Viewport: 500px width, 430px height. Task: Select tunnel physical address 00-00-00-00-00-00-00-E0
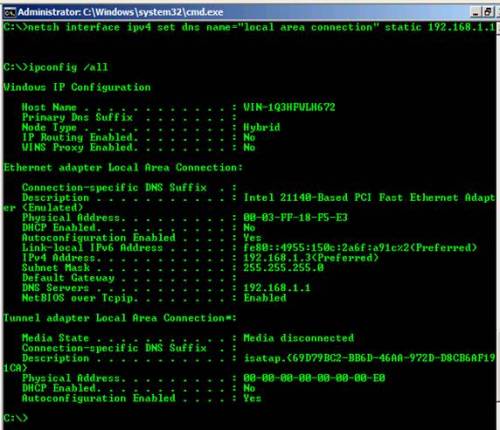point(314,378)
